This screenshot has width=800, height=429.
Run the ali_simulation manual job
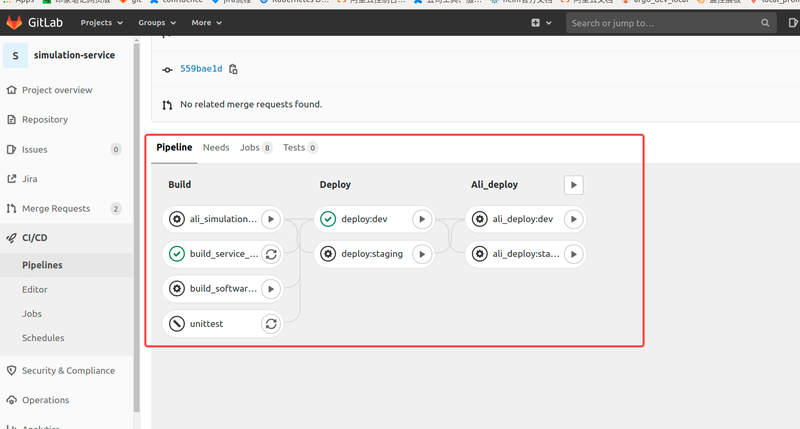pyautogui.click(x=271, y=219)
